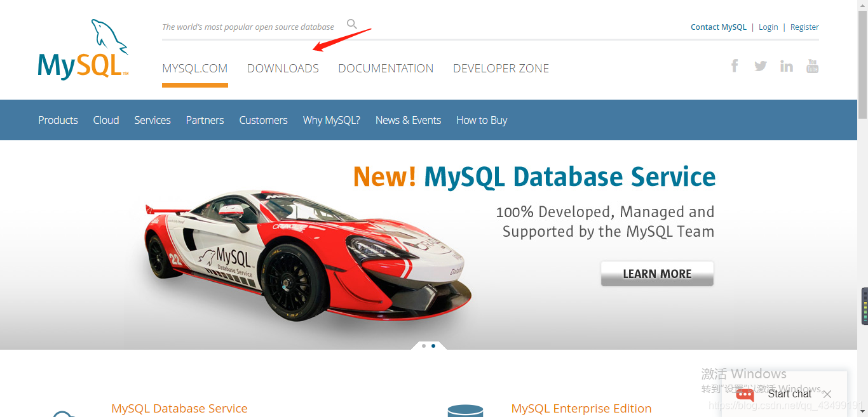Click the search magnifier icon
Screen dimensions: 868x417
tap(352, 25)
